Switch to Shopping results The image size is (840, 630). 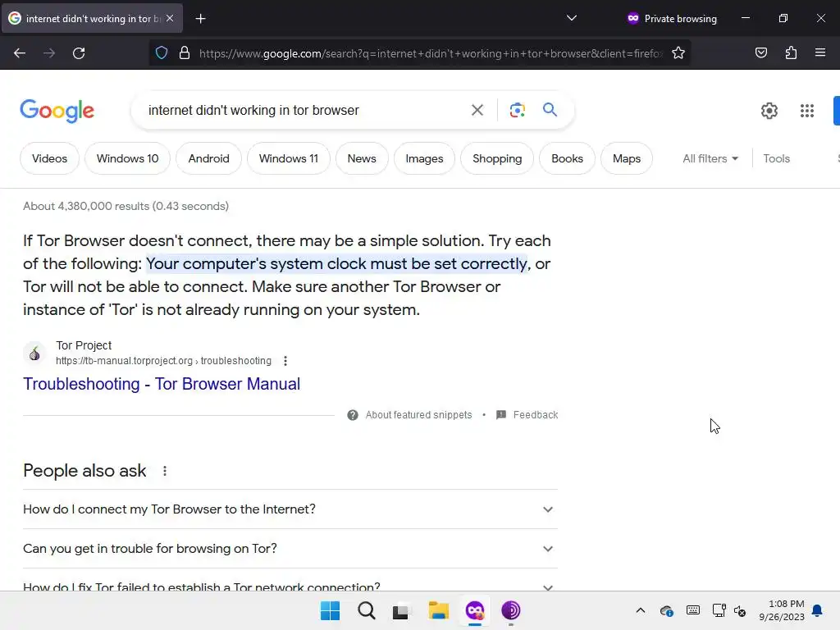(497, 158)
